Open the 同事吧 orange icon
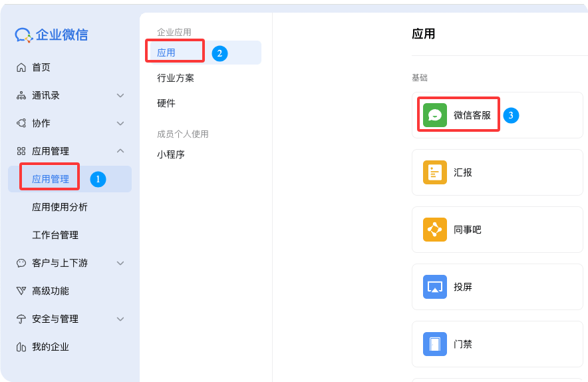The image size is (588, 382). pos(435,230)
